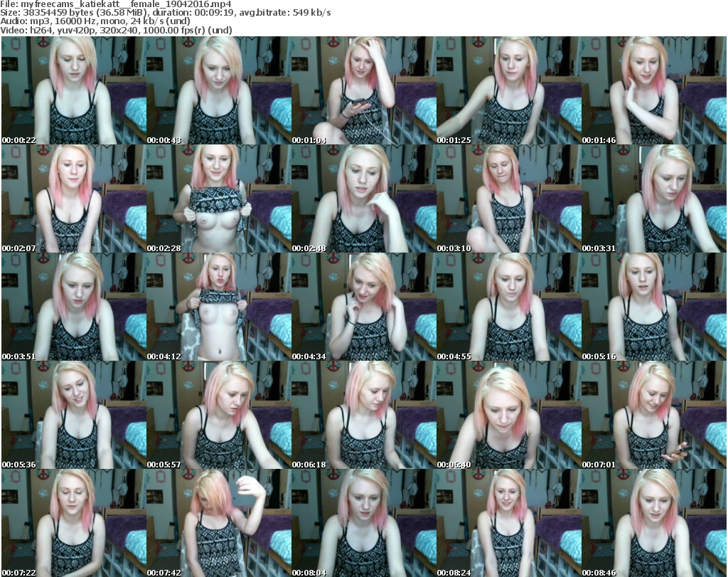Open the frame thumbnail stamped 00:08:04
728x577 pixels.
(363, 523)
